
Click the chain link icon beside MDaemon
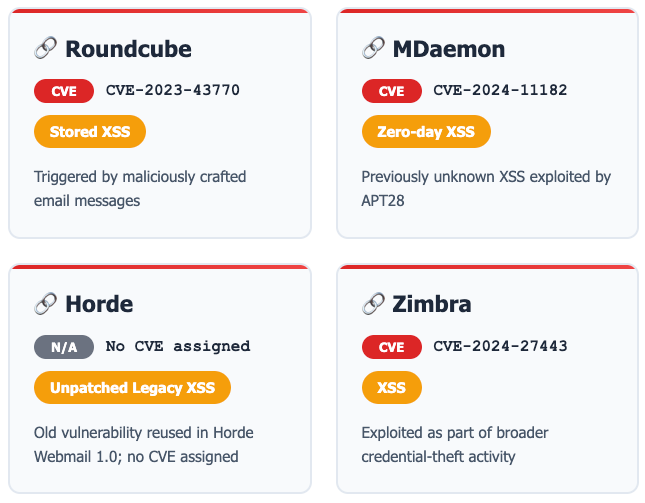(373, 48)
